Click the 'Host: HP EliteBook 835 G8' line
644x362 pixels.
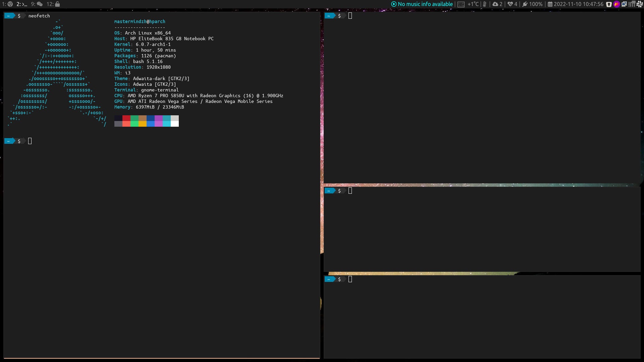(164, 39)
